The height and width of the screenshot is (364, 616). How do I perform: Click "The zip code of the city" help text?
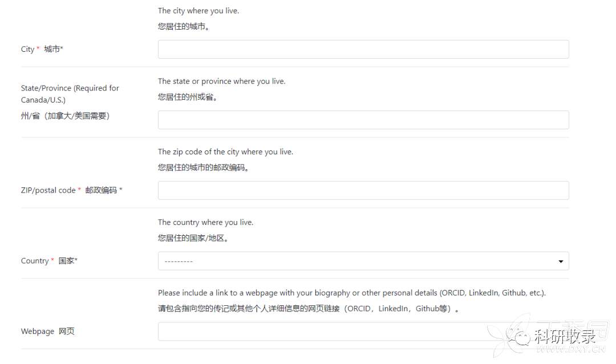pyautogui.click(x=225, y=152)
